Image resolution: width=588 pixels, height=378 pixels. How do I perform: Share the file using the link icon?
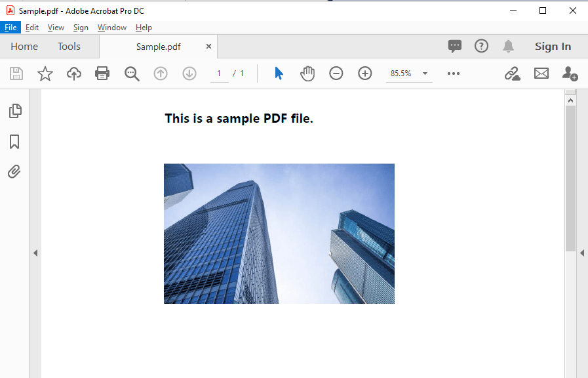point(513,73)
